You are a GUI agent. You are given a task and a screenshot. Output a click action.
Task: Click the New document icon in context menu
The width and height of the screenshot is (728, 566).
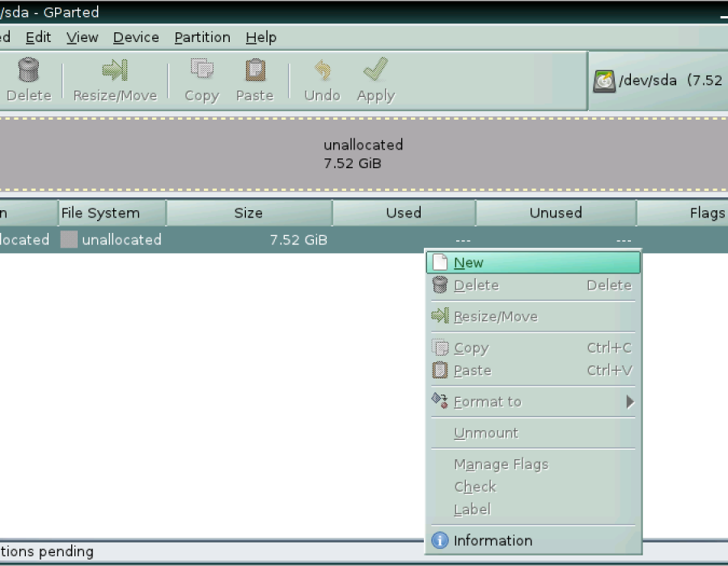pyautogui.click(x=440, y=262)
